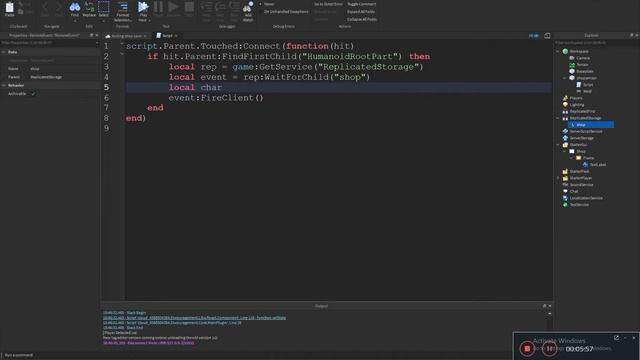This screenshot has height=360, width=640.
Task: Click the Explorer filter search field
Action: pos(596,42)
